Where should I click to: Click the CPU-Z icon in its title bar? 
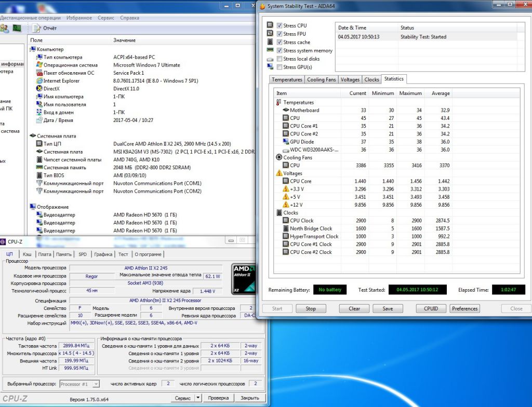click(x=3, y=242)
